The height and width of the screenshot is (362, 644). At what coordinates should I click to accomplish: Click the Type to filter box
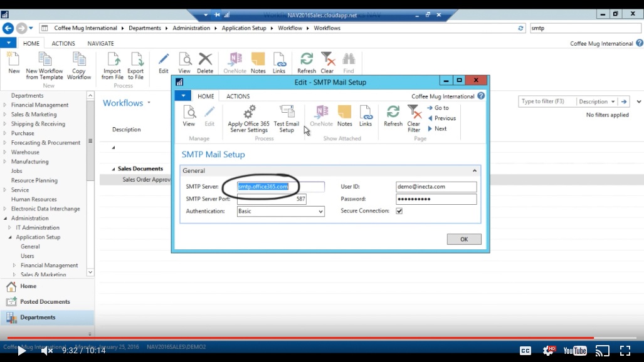547,101
